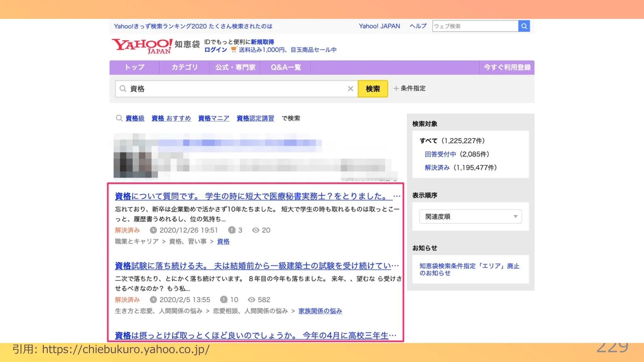Open the 知恵袋検索条件指定「エリア」廃止 notice
The height and width of the screenshot is (362, 644).
[x=469, y=269]
